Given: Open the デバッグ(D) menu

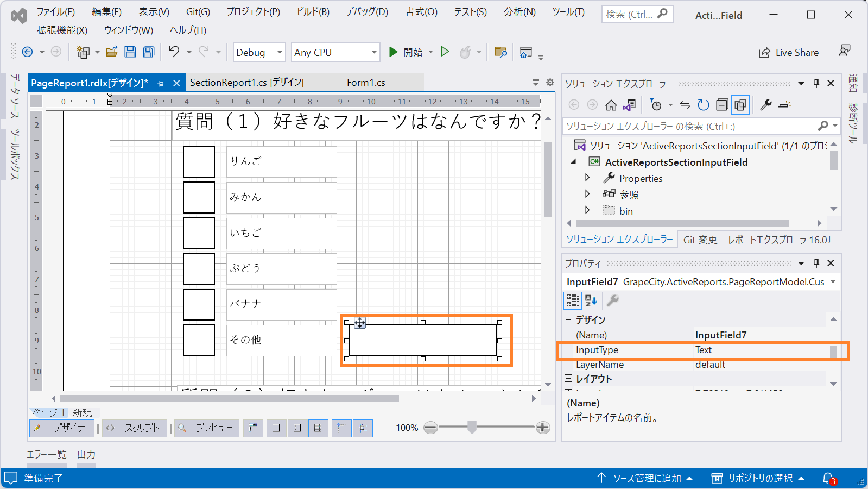Looking at the screenshot, I should (x=367, y=11).
